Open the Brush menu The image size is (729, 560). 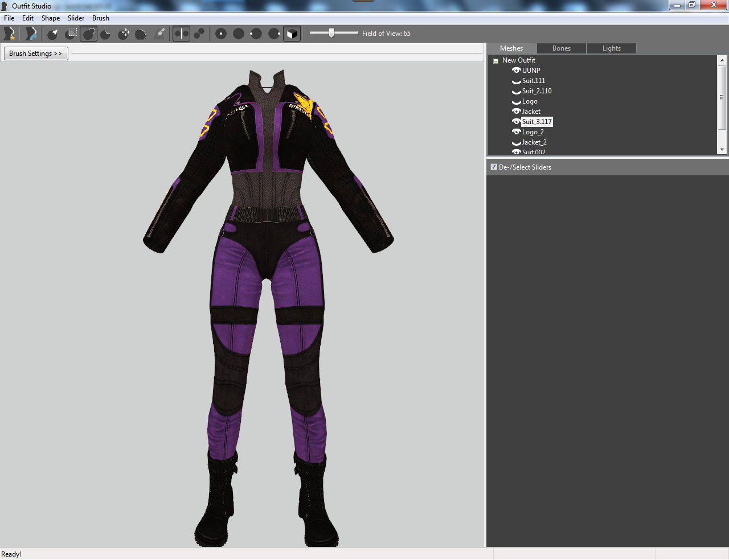(101, 18)
